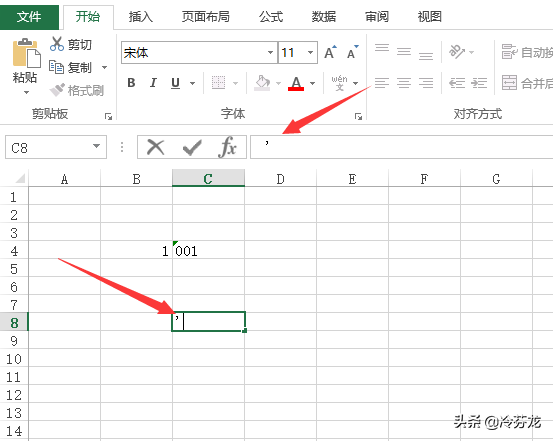This screenshot has width=553, height=441.
Task: Apply cell borders icon
Action: 218,83
